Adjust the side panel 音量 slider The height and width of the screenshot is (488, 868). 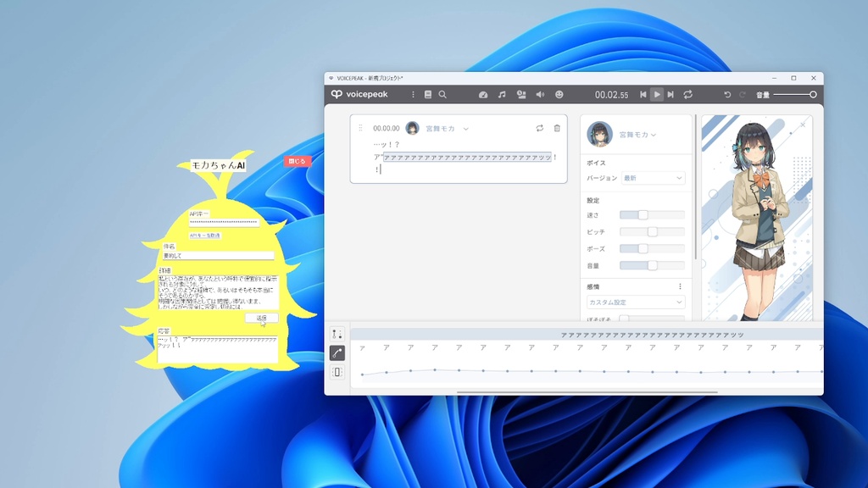pyautogui.click(x=652, y=265)
